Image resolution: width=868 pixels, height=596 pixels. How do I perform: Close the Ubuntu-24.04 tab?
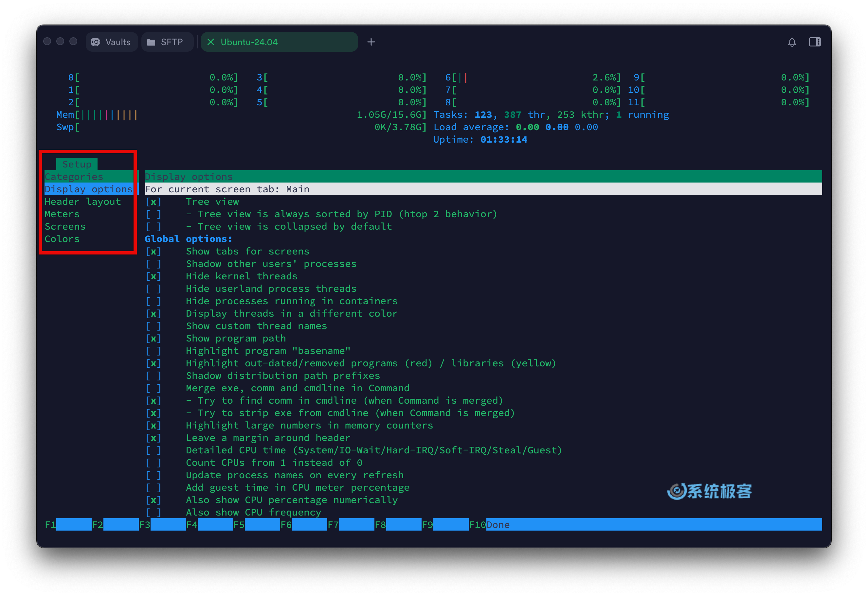pos(211,42)
